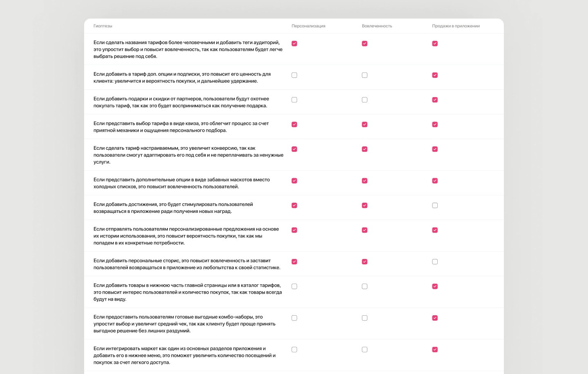This screenshot has width=588, height=374.
Task: Uncheck Вовлеченность for the настраиваемый тариф row
Action: click(x=365, y=149)
